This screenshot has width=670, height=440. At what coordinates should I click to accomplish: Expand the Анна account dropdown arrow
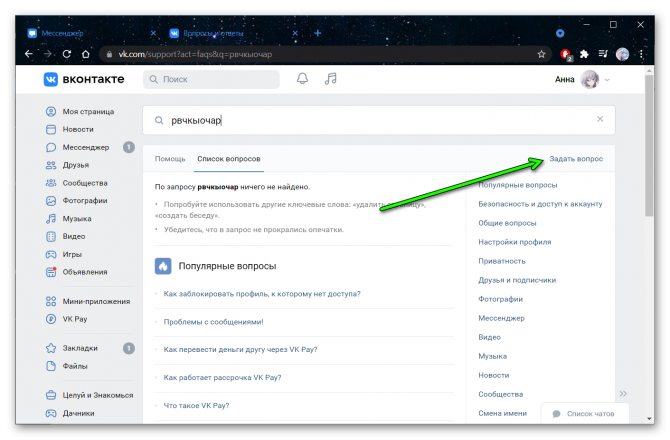pos(607,80)
